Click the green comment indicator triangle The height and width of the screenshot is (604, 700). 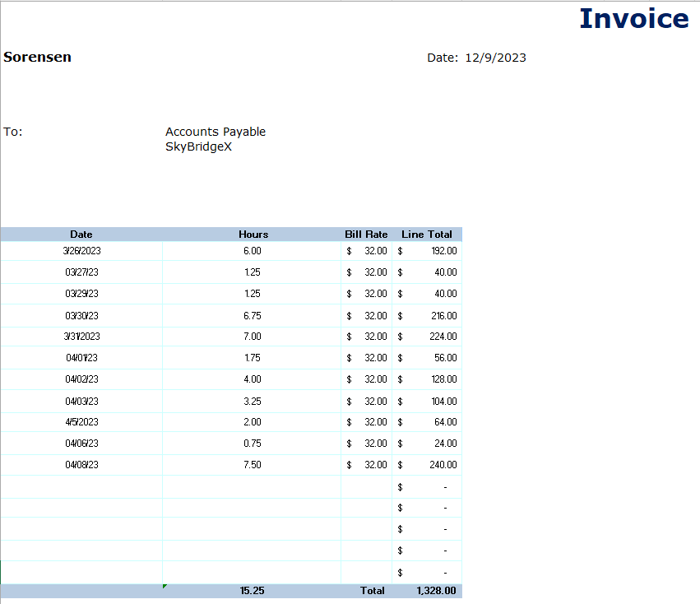pyautogui.click(x=165, y=586)
